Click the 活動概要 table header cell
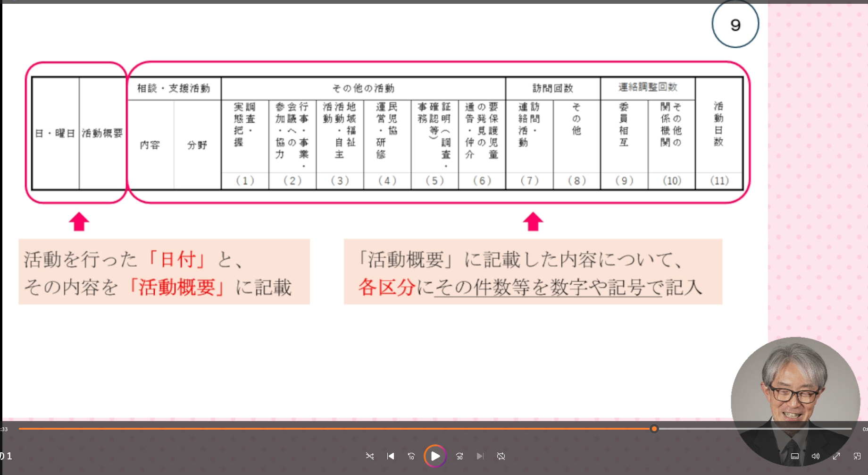This screenshot has height=475, width=868. pos(102,134)
